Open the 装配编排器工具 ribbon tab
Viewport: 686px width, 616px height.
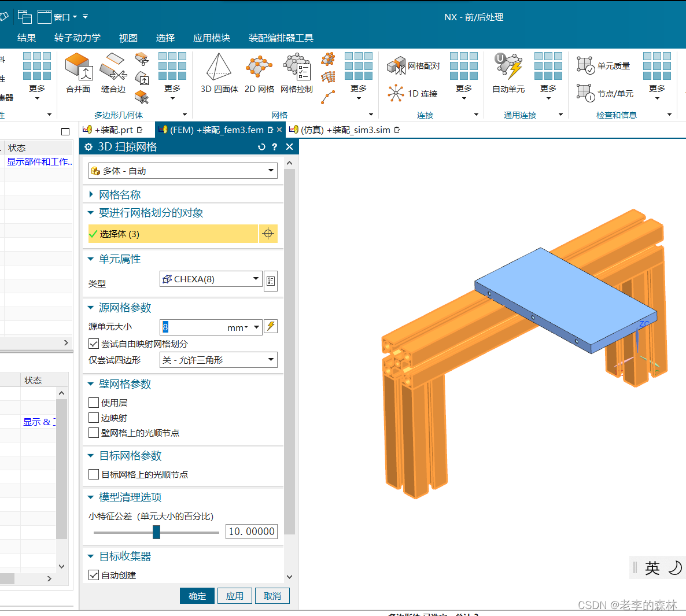[x=281, y=38]
